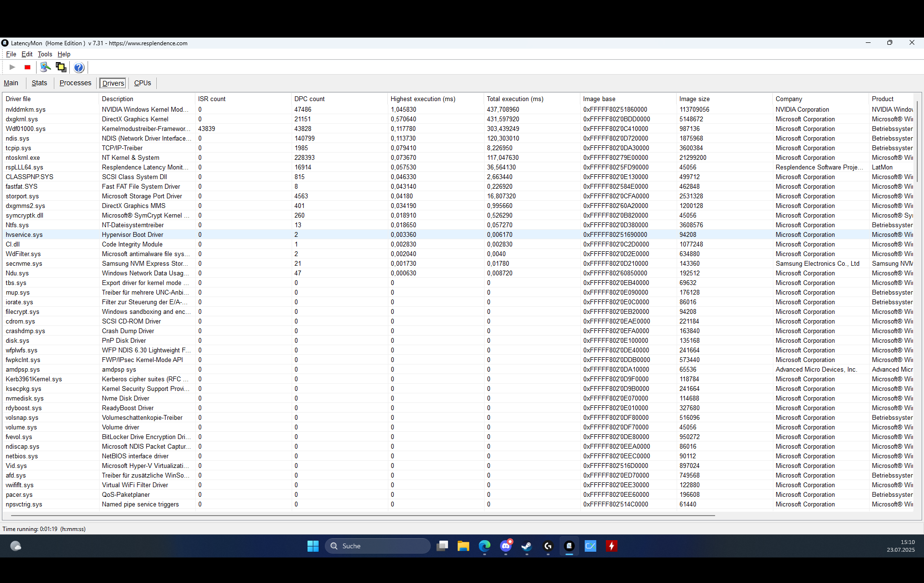Image resolution: width=924 pixels, height=583 pixels.
Task: Open the File menu
Action: click(11, 54)
